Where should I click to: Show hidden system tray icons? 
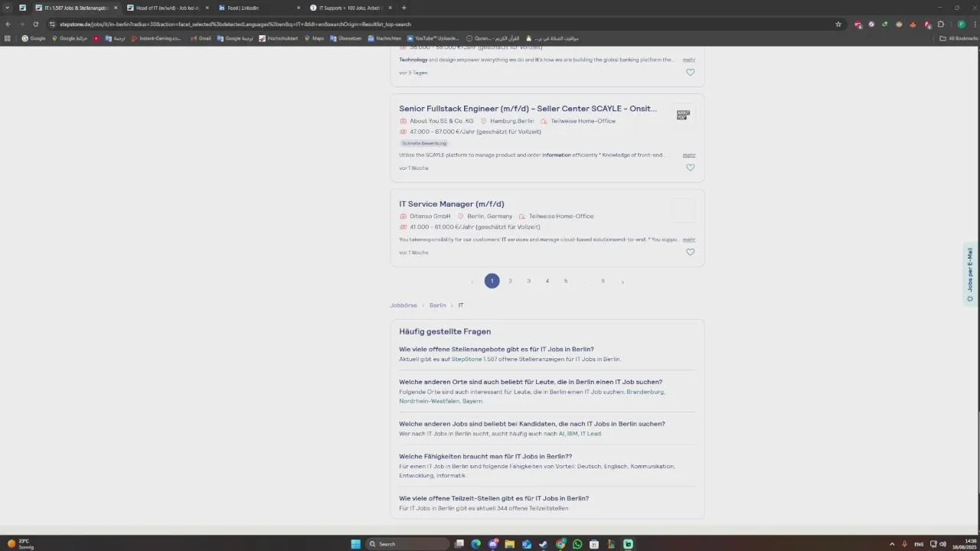[x=891, y=544]
